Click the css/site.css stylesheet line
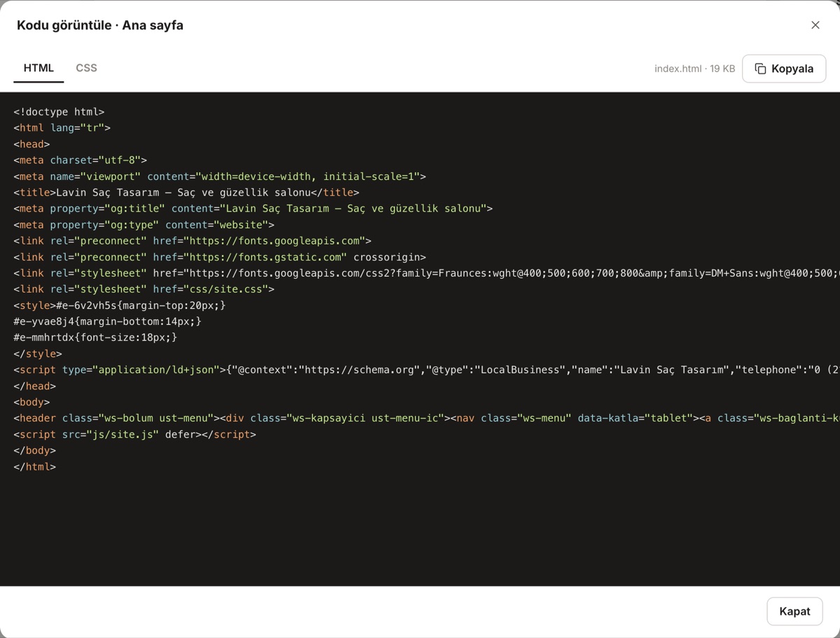This screenshot has height=638, width=840. tap(143, 289)
